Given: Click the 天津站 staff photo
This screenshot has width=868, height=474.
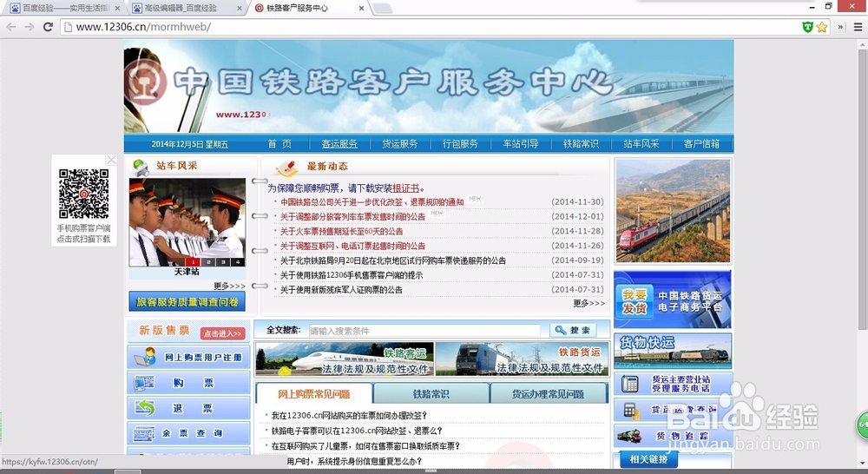Looking at the screenshot, I should (x=187, y=222).
